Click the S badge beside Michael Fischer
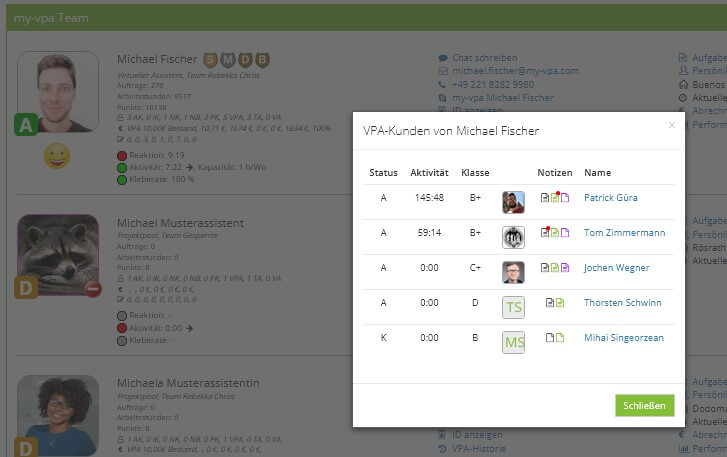 pos(210,59)
